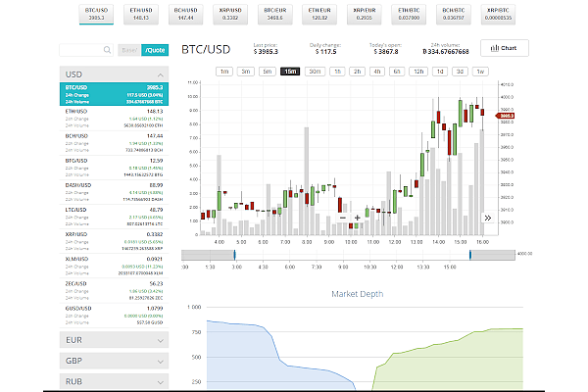Jump to latest candles with double-arrow icon
The width and height of the screenshot is (588, 392).
pos(487,218)
